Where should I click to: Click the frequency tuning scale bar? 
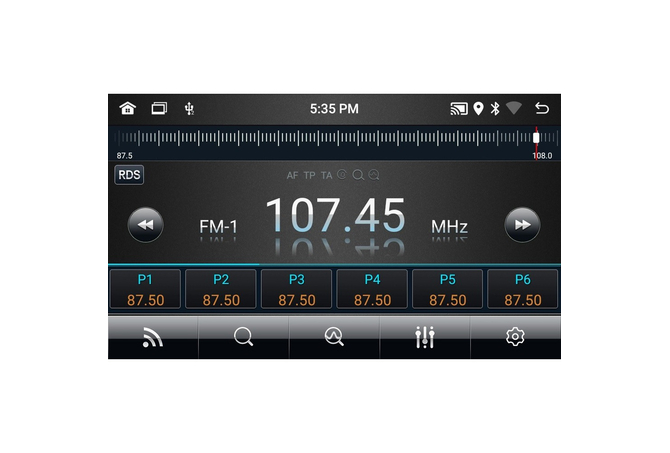[334, 138]
